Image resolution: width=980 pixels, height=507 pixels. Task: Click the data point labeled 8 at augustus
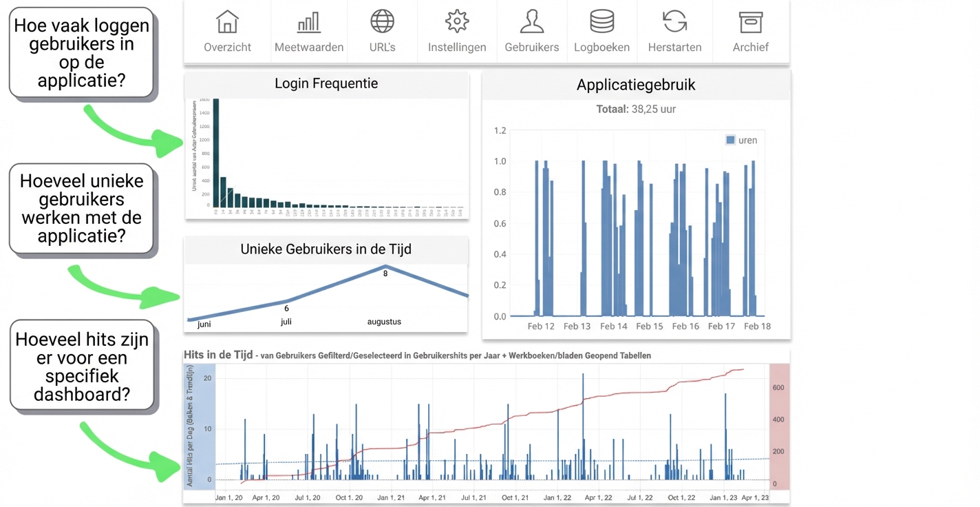[385, 267]
